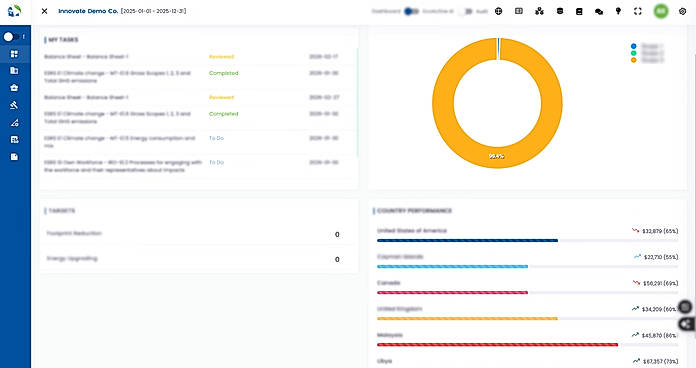This screenshot has width=696, height=368.
Task: Click the My Tasks list scrollbar
Action: point(357,102)
